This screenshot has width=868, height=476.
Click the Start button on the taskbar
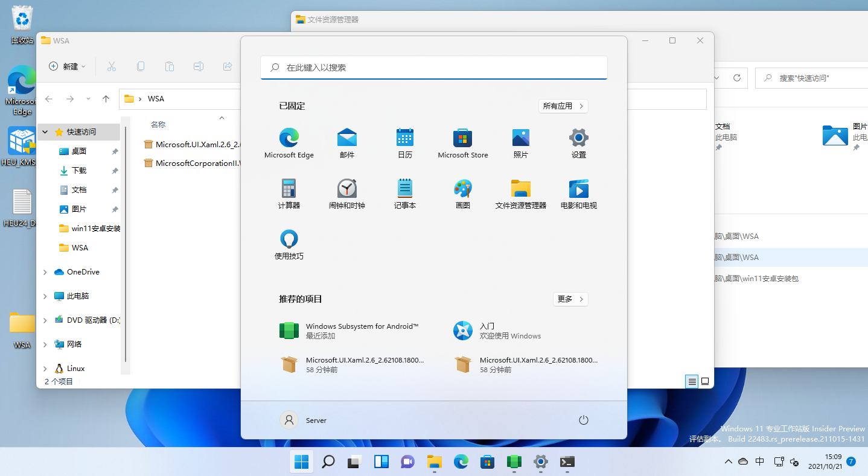pos(301,462)
